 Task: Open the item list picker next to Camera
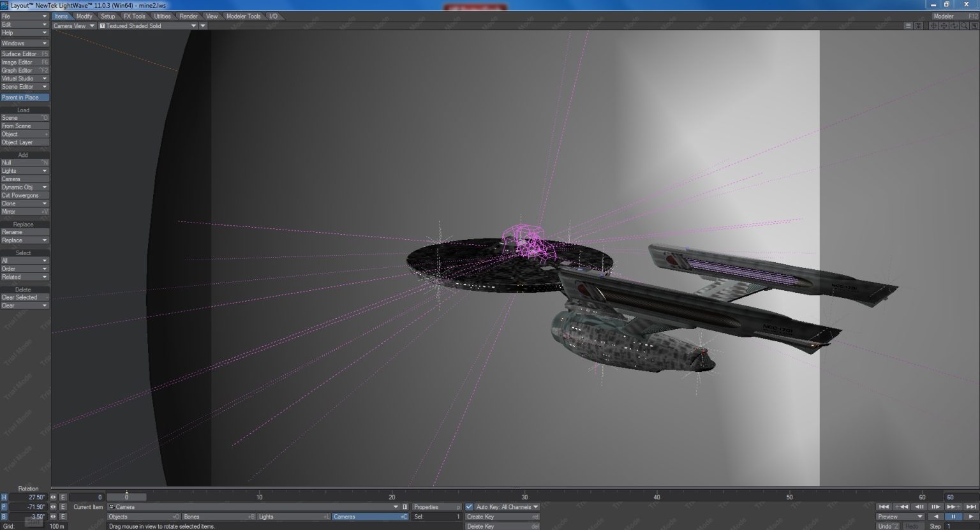click(x=405, y=507)
